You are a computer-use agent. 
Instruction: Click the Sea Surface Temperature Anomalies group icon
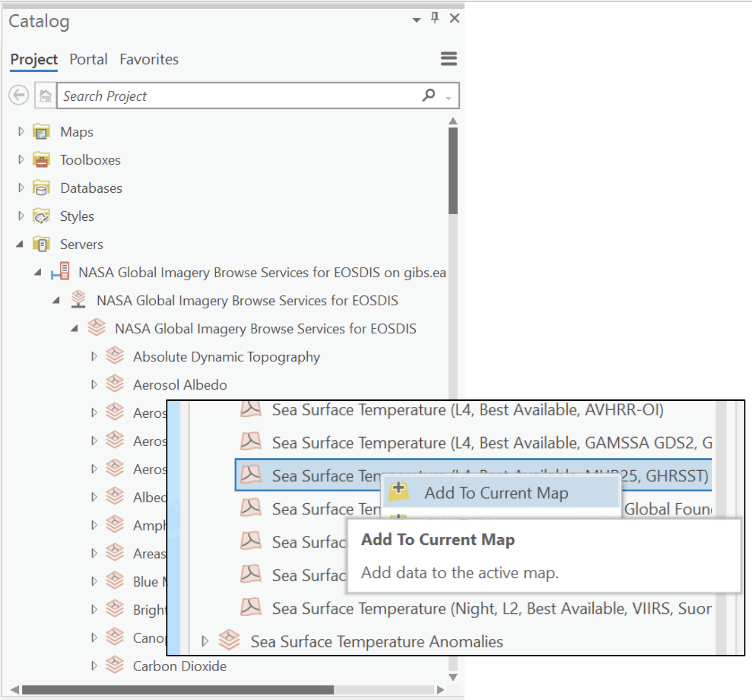(229, 640)
